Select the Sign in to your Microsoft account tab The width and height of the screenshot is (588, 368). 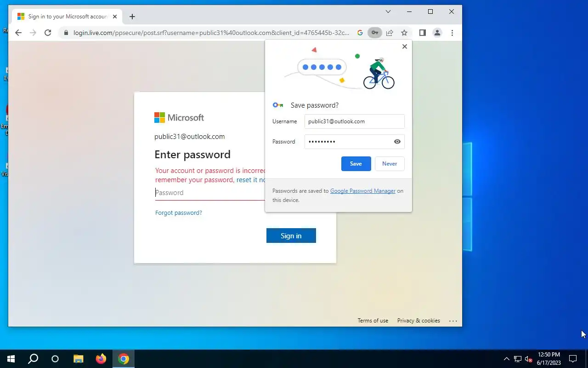pos(67,17)
